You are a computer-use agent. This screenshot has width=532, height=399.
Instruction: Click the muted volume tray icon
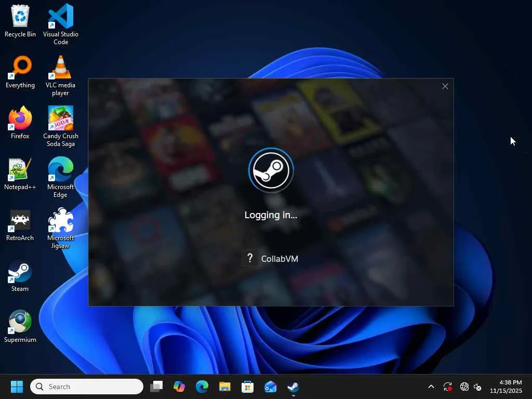point(477,387)
